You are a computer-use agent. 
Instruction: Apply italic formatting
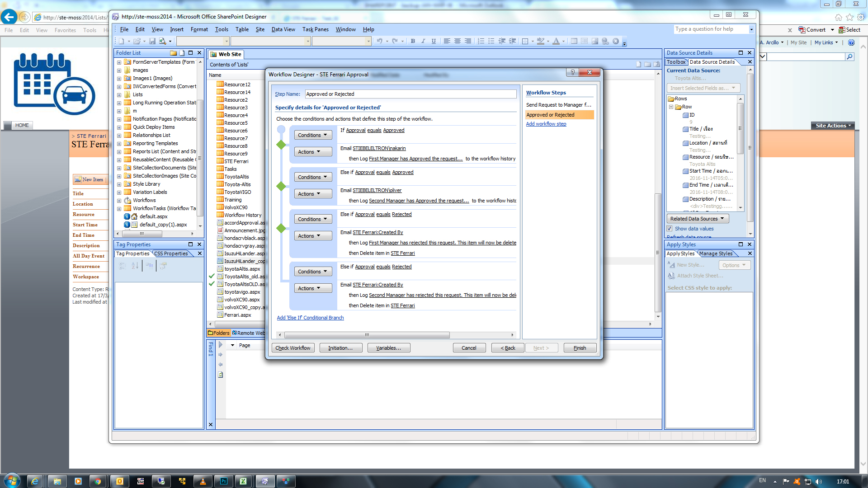tap(423, 41)
